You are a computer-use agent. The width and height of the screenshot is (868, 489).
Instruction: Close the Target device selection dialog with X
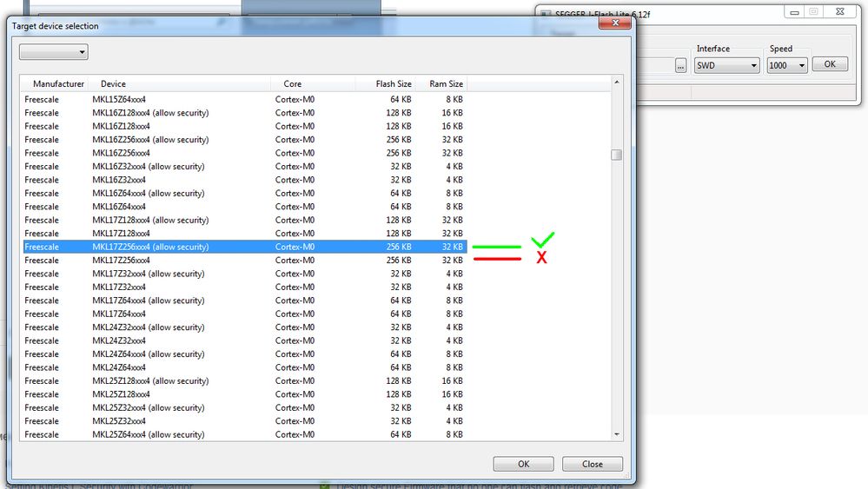click(615, 23)
